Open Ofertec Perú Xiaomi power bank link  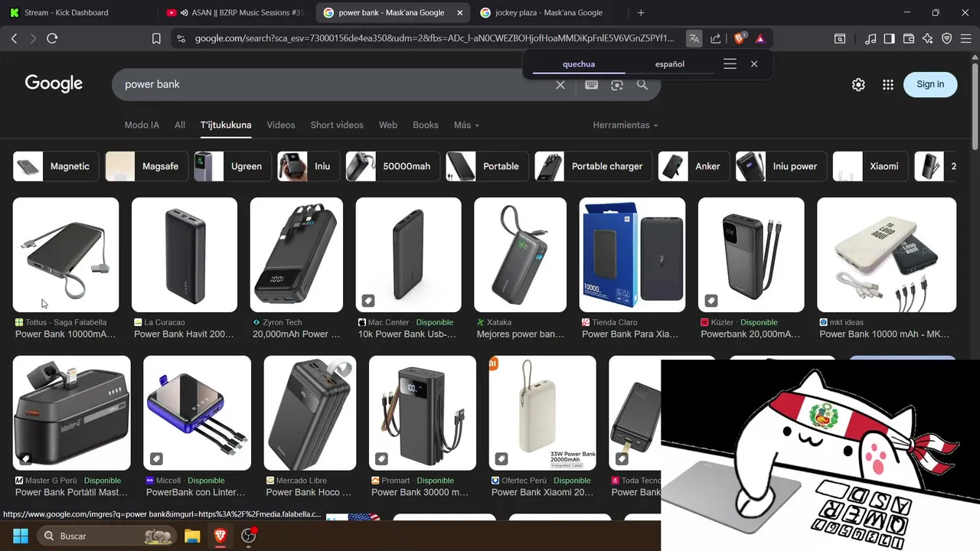pos(542,492)
